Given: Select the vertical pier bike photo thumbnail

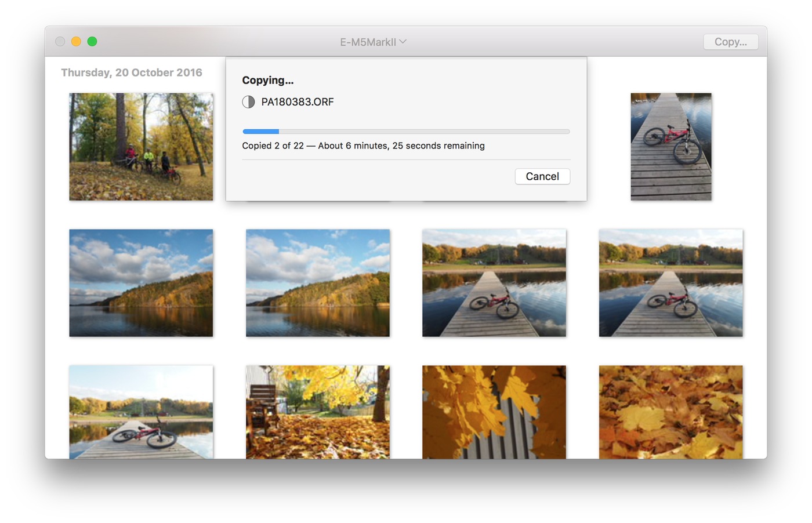Looking at the screenshot, I should point(670,147).
